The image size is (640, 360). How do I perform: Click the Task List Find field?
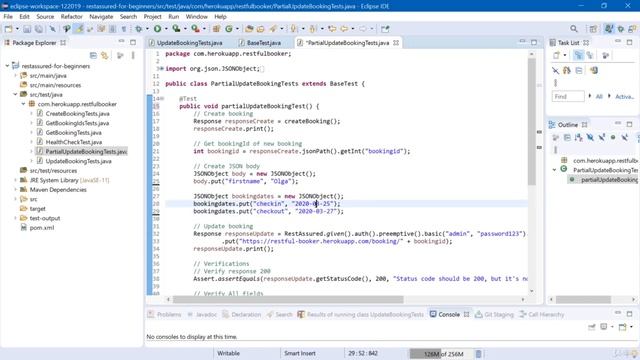click(x=568, y=96)
